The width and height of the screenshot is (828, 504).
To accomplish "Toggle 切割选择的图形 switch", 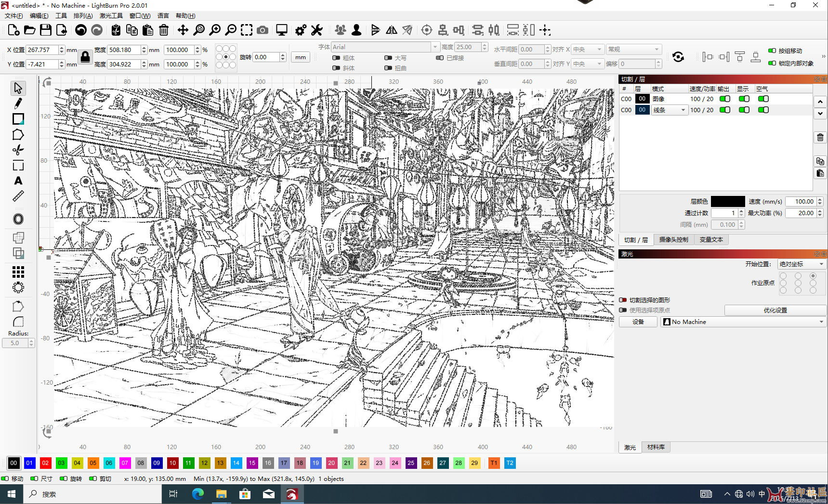I will pos(623,300).
